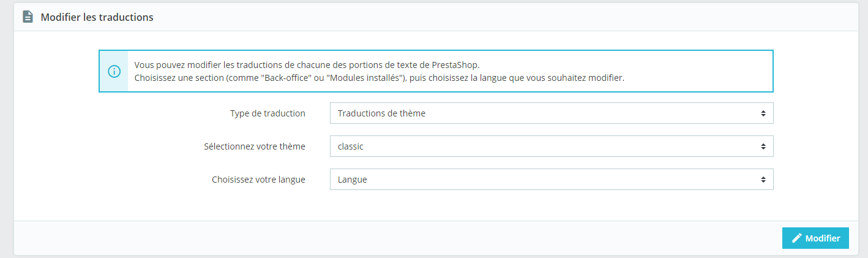Click the Sélectionnez votre thème label
This screenshot has height=258, width=868.
click(255, 146)
